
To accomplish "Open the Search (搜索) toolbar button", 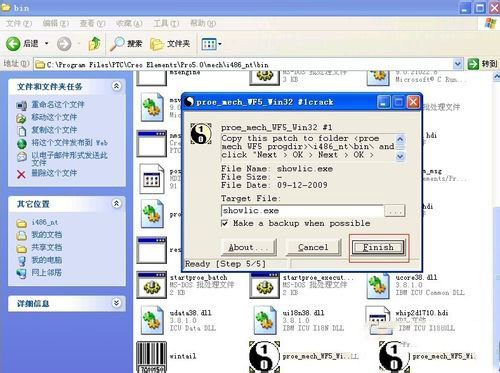I will (x=126, y=44).
